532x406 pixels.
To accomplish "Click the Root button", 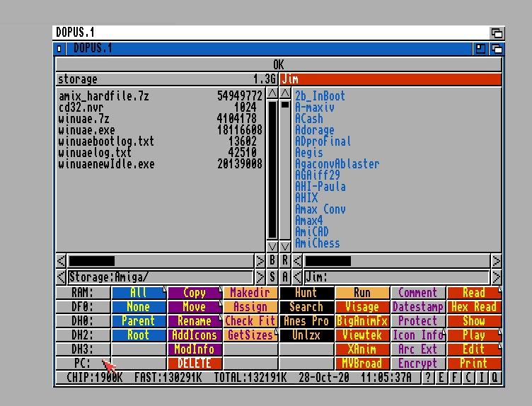I will 139,335.
